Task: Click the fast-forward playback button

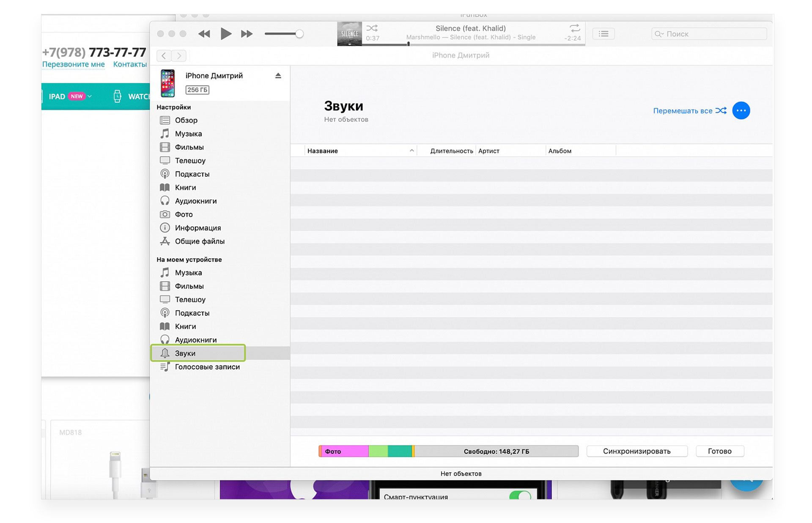Action: [247, 34]
